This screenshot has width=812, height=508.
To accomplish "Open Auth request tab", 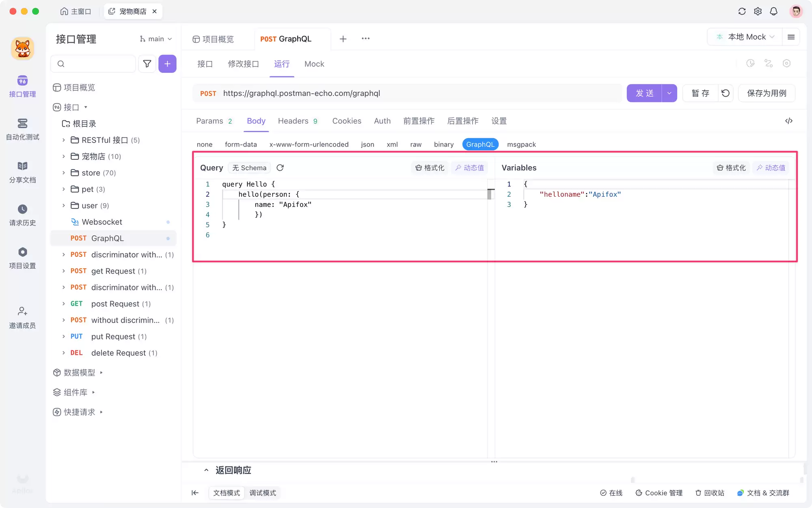I will tap(382, 121).
